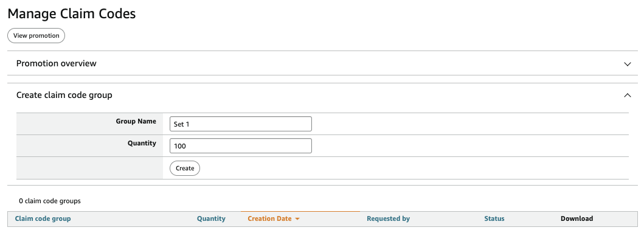This screenshot has width=644, height=244.
Task: Expand the Promotion overview chevron
Action: pos(628,64)
